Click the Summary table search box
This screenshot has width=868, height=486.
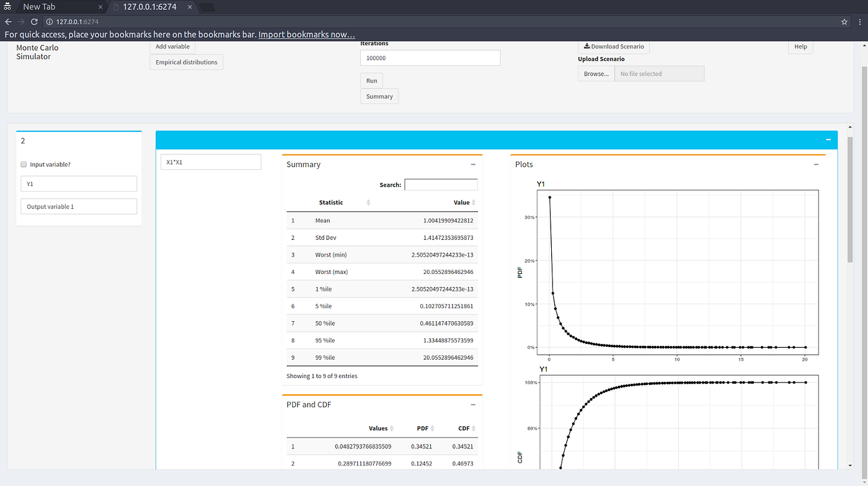point(441,184)
